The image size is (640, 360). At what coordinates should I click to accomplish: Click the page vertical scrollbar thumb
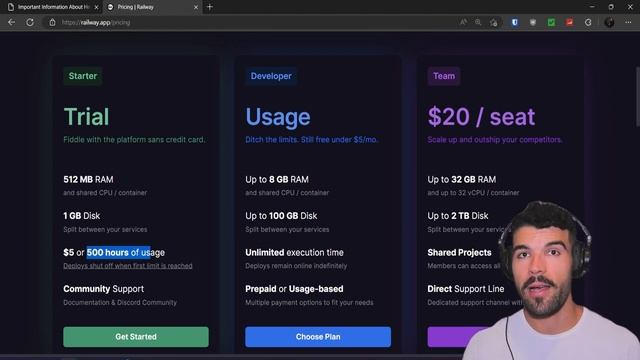[638, 96]
